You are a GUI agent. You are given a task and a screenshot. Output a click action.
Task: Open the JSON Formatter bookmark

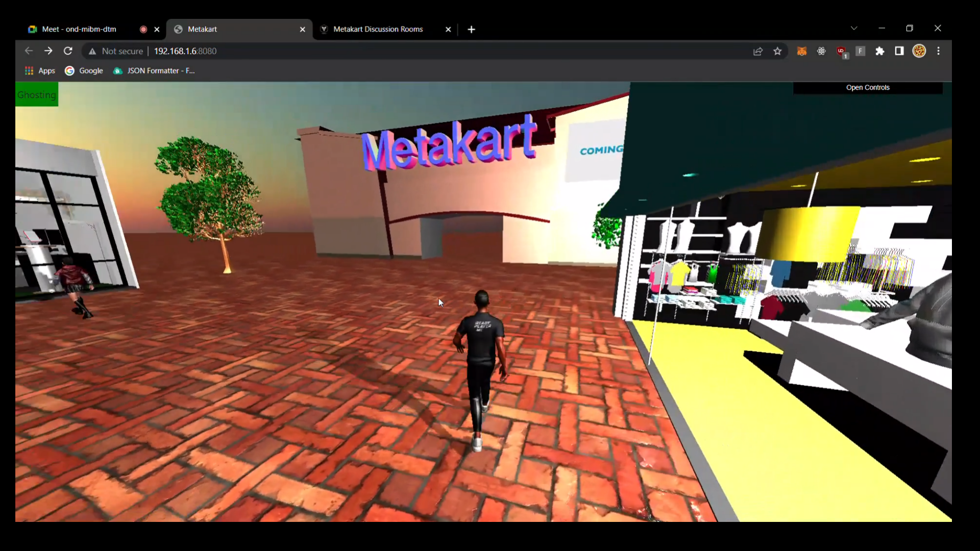point(154,71)
